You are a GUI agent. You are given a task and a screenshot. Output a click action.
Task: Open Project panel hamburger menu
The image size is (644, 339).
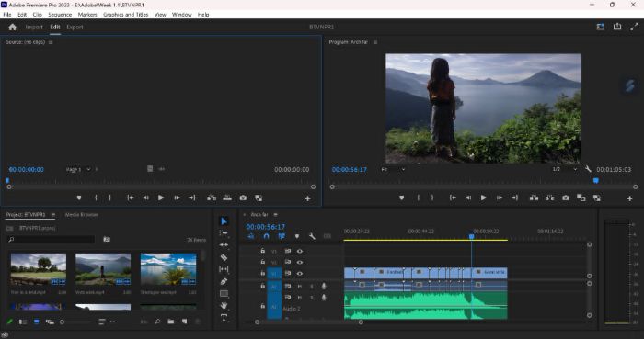(x=53, y=214)
